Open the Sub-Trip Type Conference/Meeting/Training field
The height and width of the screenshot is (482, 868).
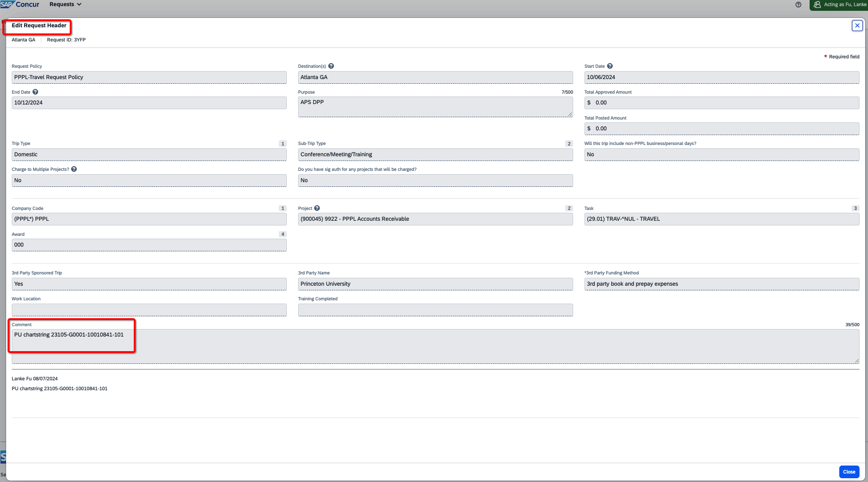(x=435, y=154)
